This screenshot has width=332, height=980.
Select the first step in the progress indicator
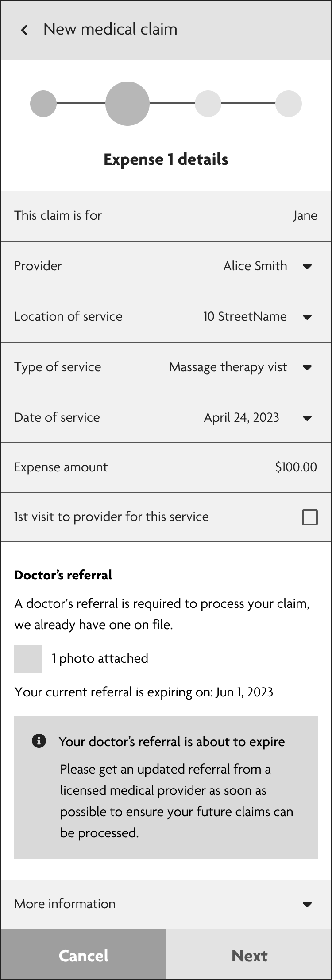(x=43, y=103)
